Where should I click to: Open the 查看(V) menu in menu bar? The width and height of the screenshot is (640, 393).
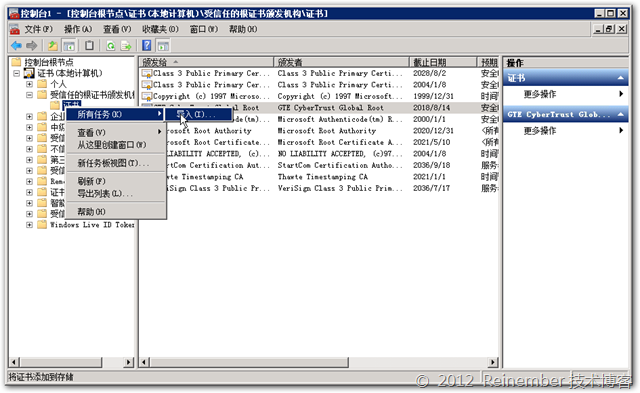(x=117, y=29)
